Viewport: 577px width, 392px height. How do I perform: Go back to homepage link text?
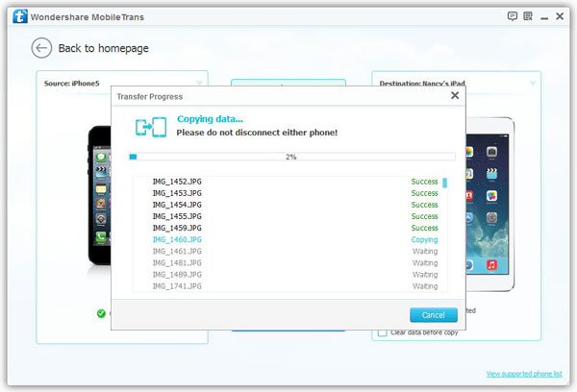tap(104, 48)
